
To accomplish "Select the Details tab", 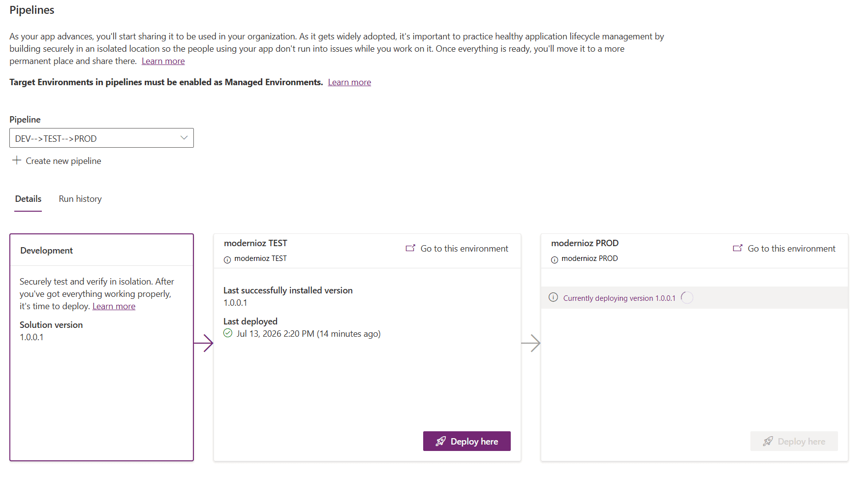I will [x=28, y=199].
